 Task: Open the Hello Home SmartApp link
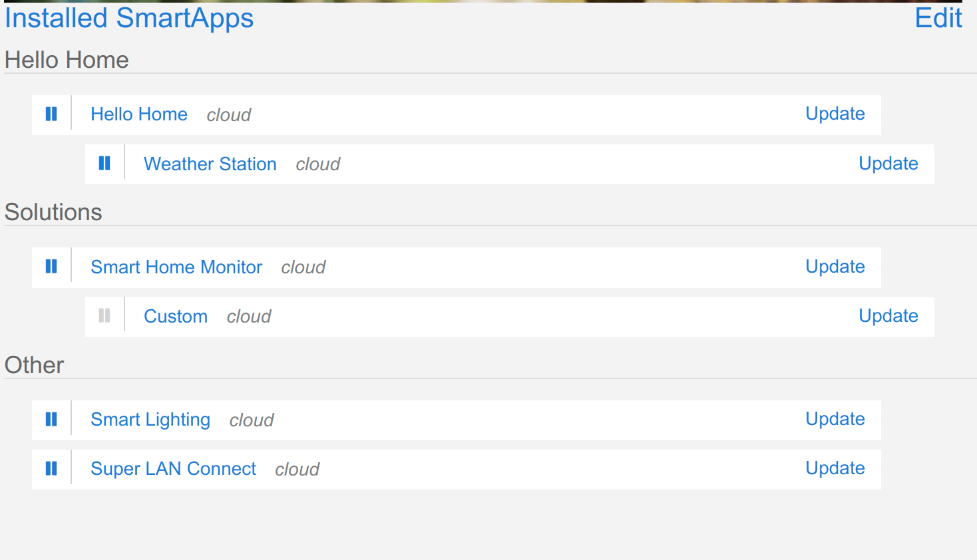139,114
